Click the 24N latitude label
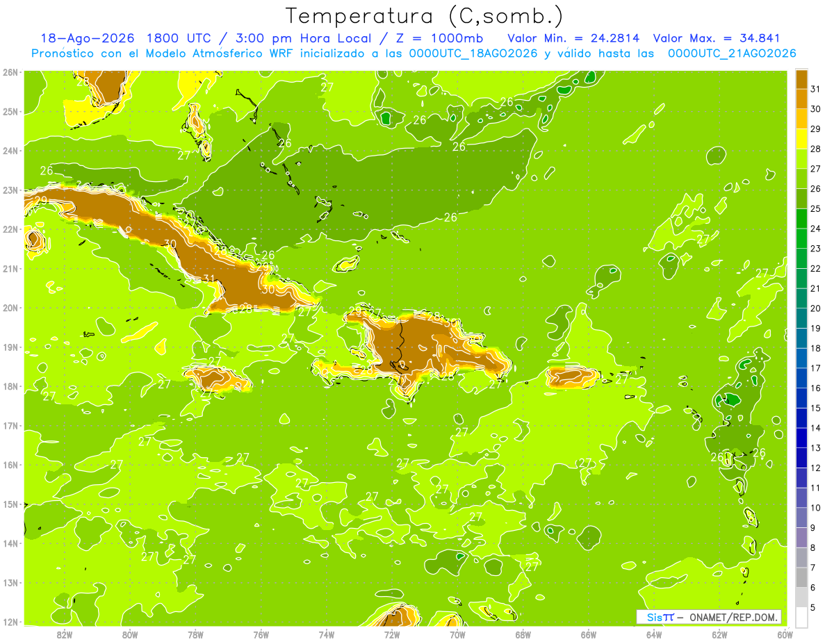 tap(10, 151)
